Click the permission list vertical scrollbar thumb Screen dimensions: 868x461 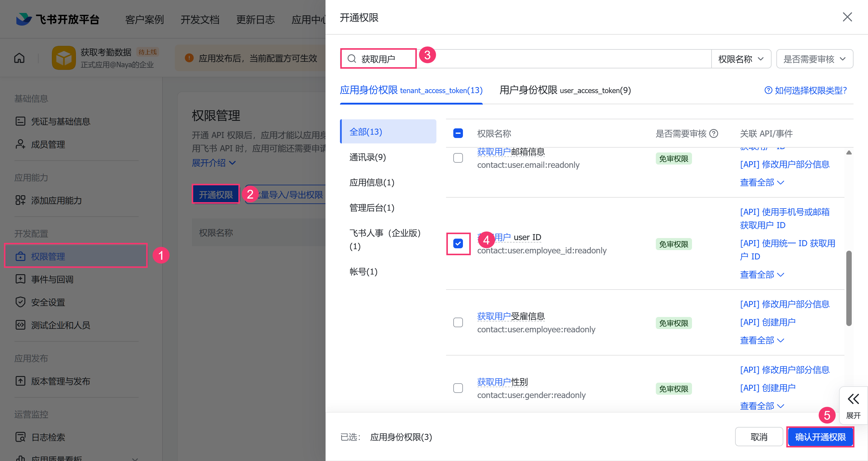848,288
